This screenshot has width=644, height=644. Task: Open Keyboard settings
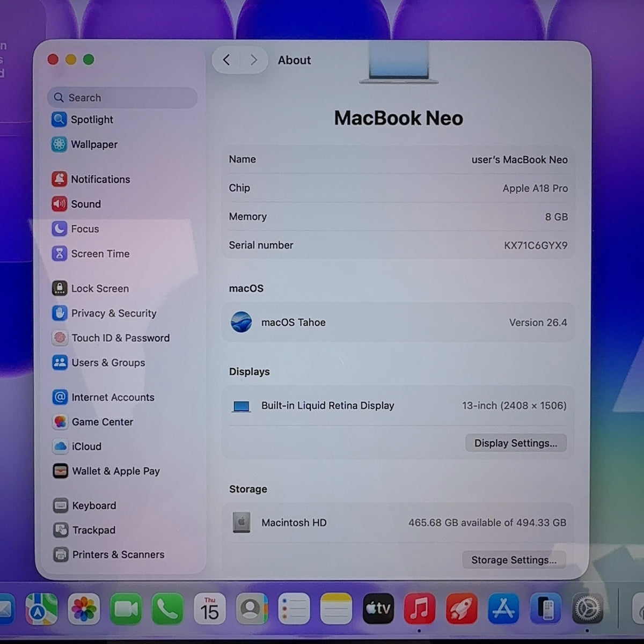point(85,506)
